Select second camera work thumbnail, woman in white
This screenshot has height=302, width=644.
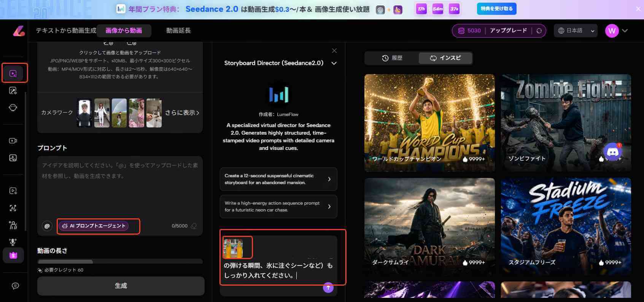tap(102, 113)
